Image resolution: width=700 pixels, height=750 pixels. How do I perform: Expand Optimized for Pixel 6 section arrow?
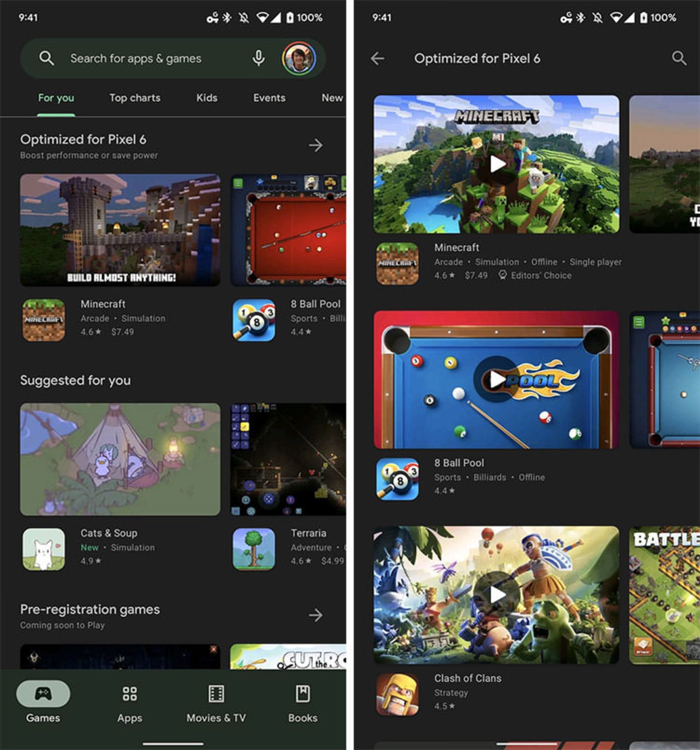315,145
